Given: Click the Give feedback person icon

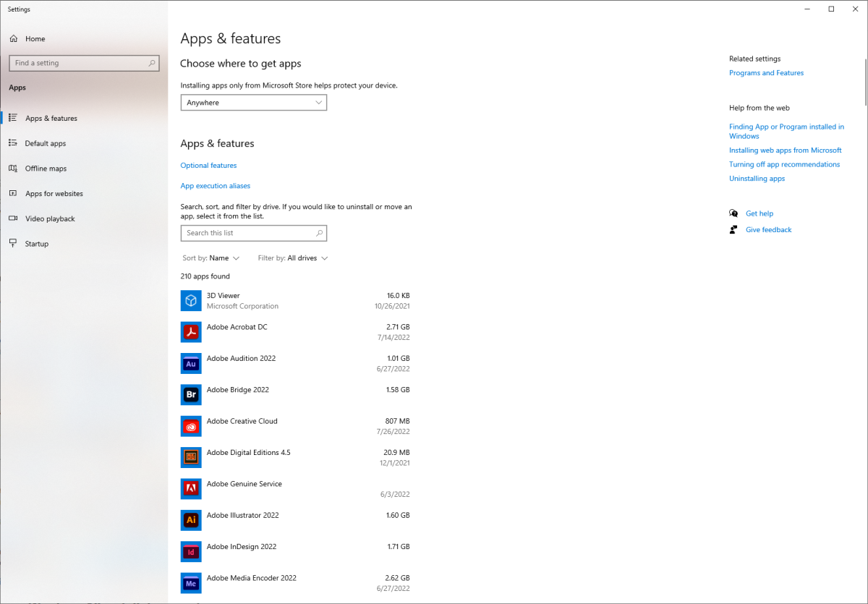Looking at the screenshot, I should tap(733, 229).
